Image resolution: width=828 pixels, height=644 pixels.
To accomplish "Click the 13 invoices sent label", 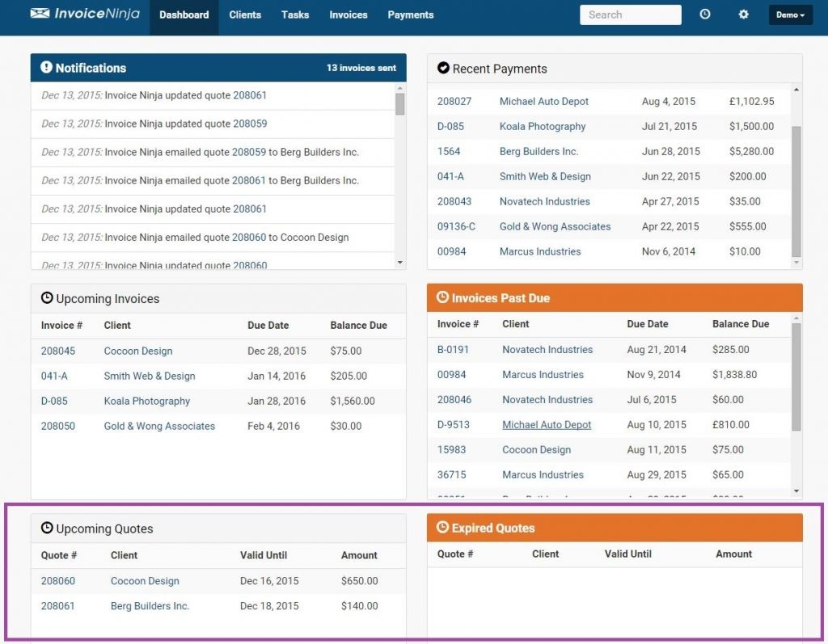I will coord(361,68).
